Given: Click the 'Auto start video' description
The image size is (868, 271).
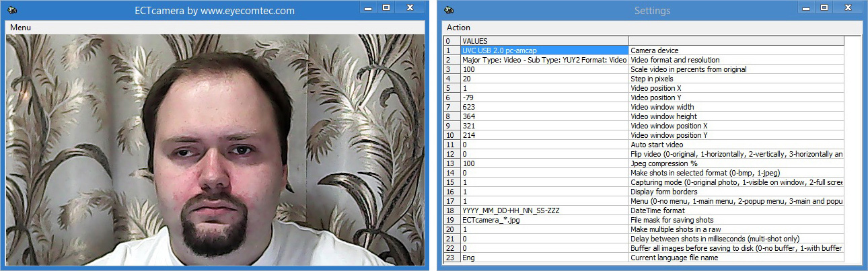Looking at the screenshot, I should tap(736, 145).
